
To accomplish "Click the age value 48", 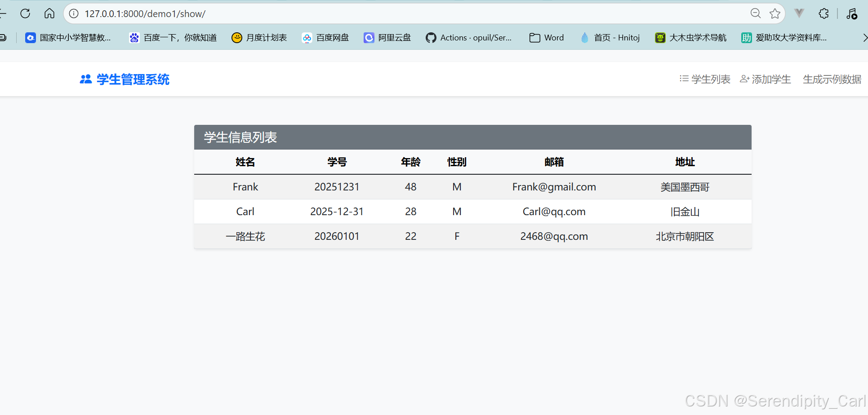I will [x=410, y=187].
